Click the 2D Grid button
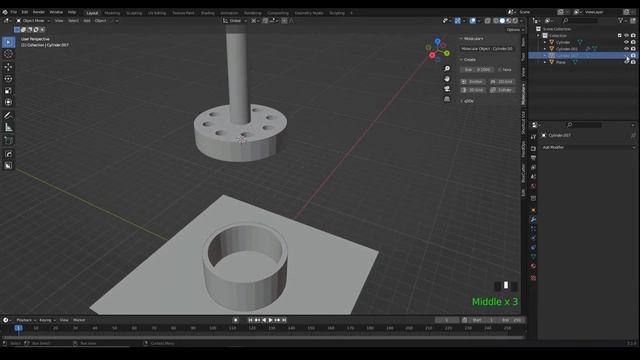Image resolution: width=640 pixels, height=360 pixels. click(502, 82)
